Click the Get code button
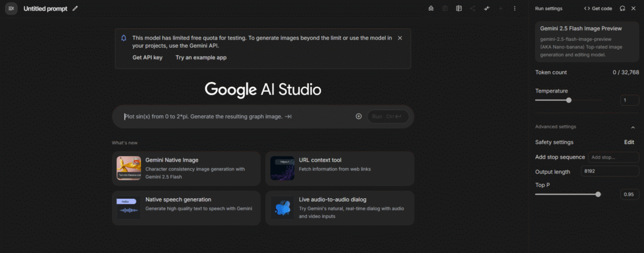The width and height of the screenshot is (644, 253). pyautogui.click(x=598, y=8)
